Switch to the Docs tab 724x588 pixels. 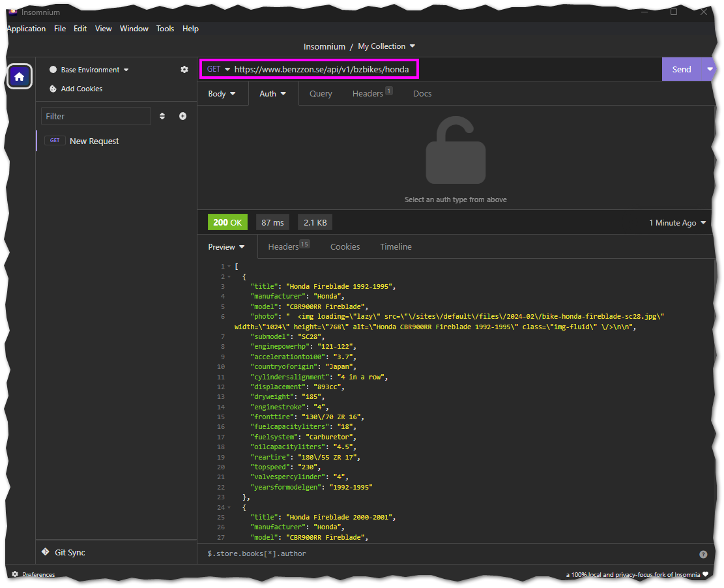pos(422,94)
